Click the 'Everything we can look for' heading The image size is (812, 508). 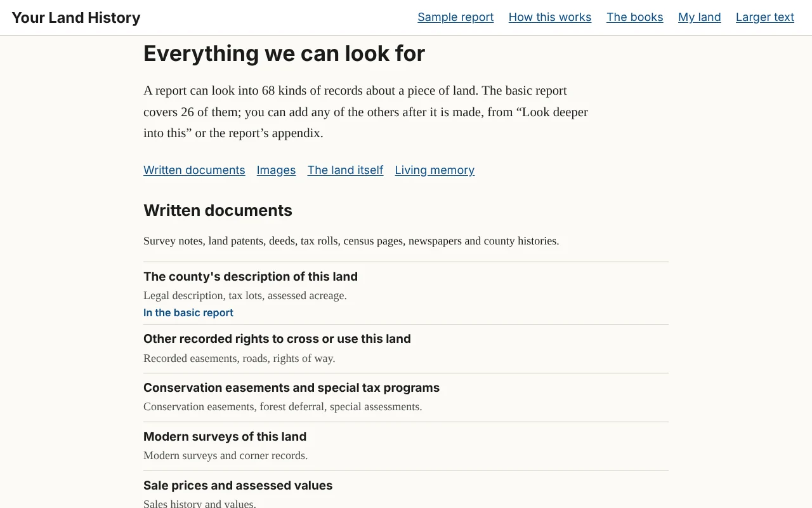(284, 53)
